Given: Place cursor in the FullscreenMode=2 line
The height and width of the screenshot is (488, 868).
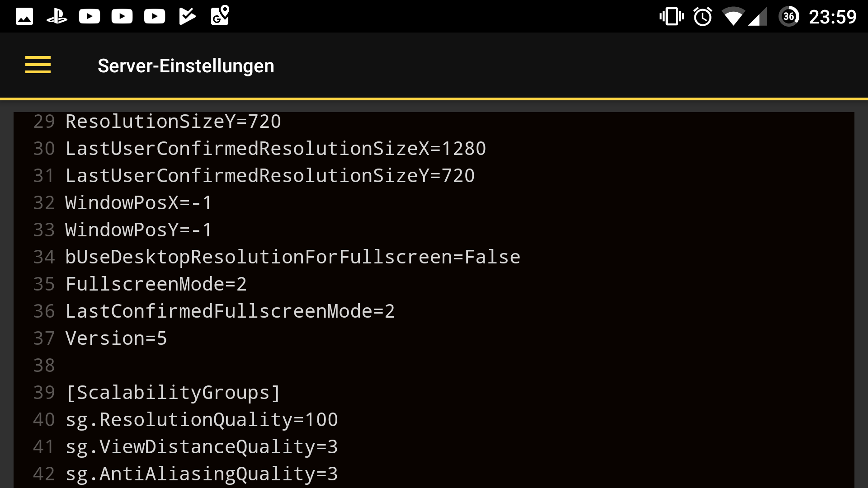Looking at the screenshot, I should click(156, 284).
